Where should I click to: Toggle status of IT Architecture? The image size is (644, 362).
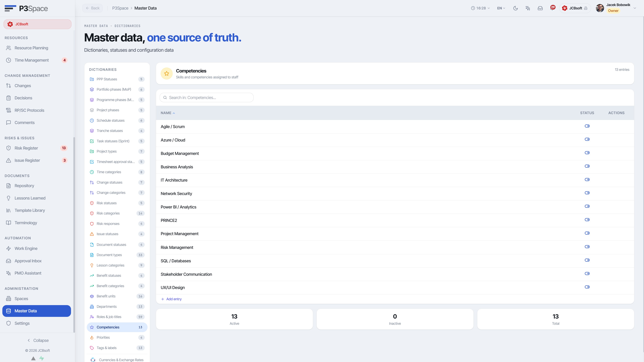(587, 180)
